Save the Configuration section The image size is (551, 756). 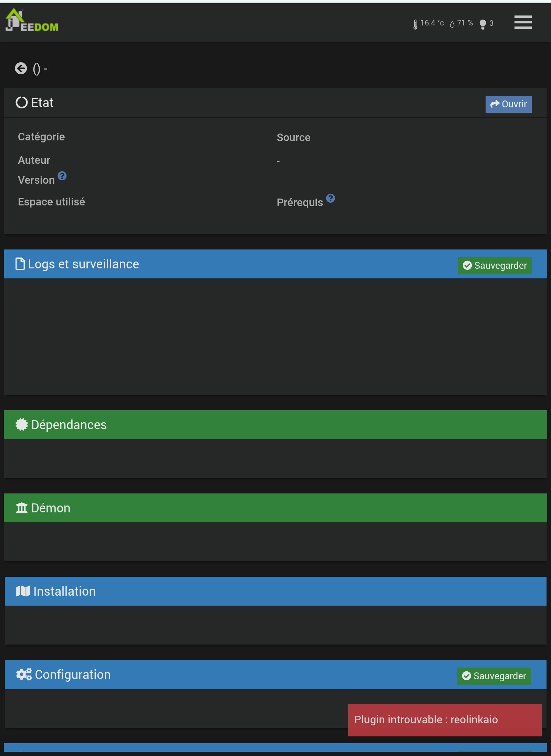[x=494, y=676]
